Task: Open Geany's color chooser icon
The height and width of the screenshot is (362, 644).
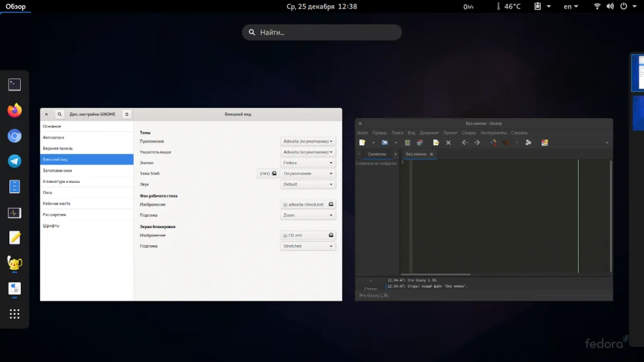Action: tap(545, 143)
